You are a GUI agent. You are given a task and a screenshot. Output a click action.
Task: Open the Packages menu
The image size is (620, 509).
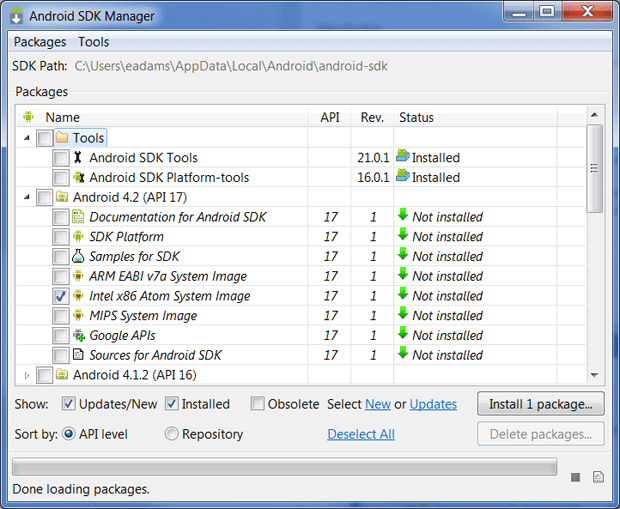coord(40,42)
